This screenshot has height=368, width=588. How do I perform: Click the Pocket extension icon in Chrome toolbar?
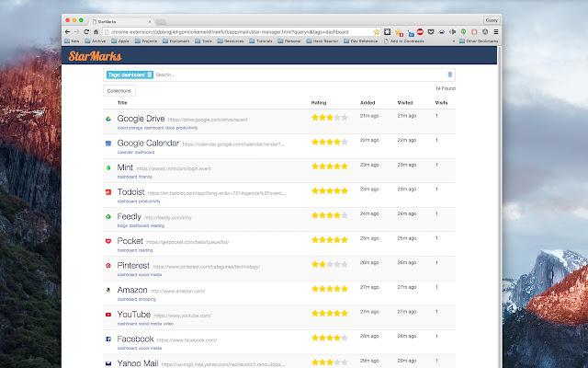pos(431,32)
